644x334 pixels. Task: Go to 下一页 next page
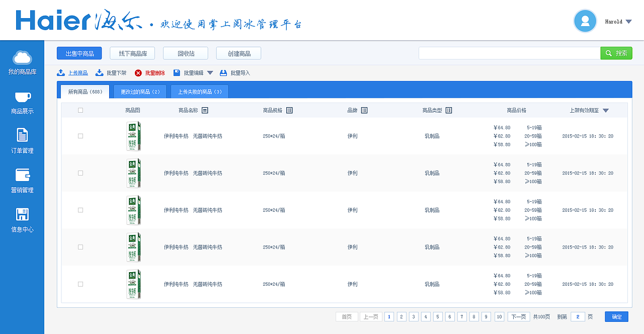click(x=519, y=317)
